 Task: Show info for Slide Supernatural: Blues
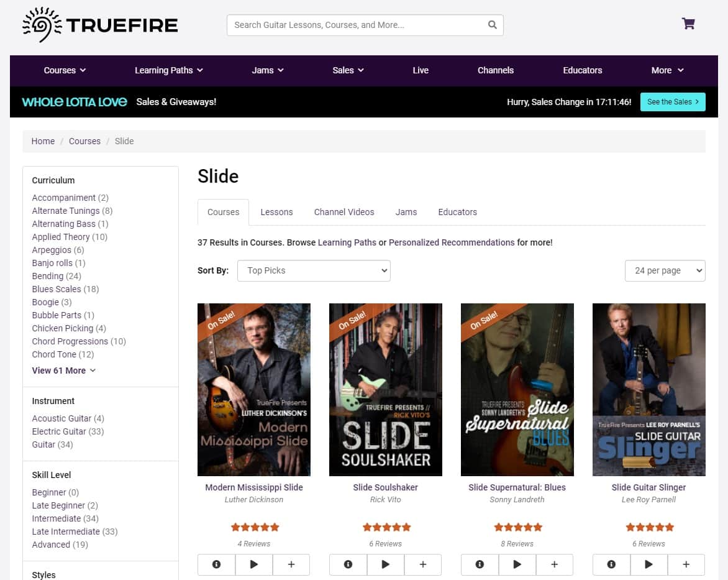click(480, 564)
